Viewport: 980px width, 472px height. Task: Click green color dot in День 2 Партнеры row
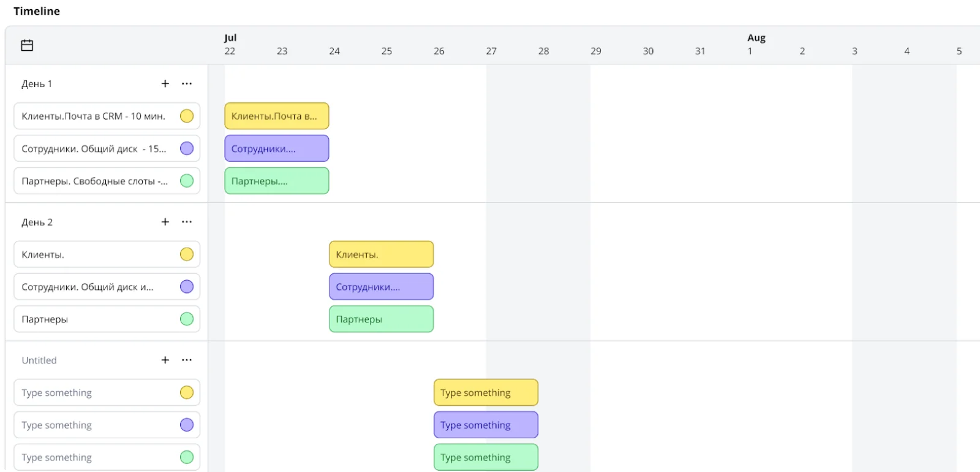click(x=187, y=319)
